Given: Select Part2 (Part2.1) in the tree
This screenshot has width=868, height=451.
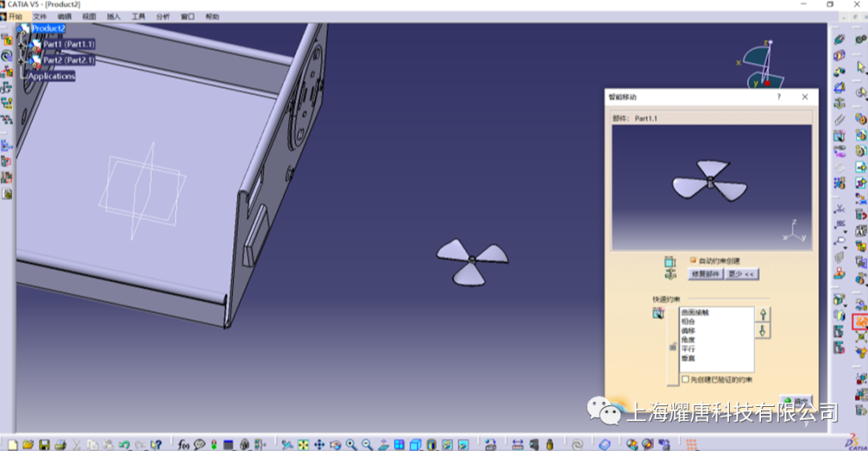Looking at the screenshot, I should pyautogui.click(x=68, y=59).
